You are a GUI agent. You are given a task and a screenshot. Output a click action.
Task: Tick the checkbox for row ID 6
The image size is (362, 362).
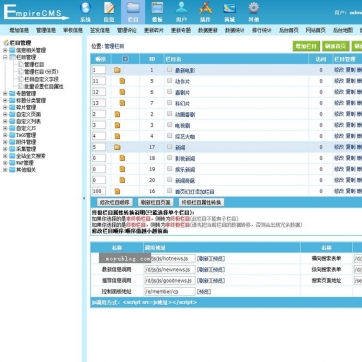(170, 92)
